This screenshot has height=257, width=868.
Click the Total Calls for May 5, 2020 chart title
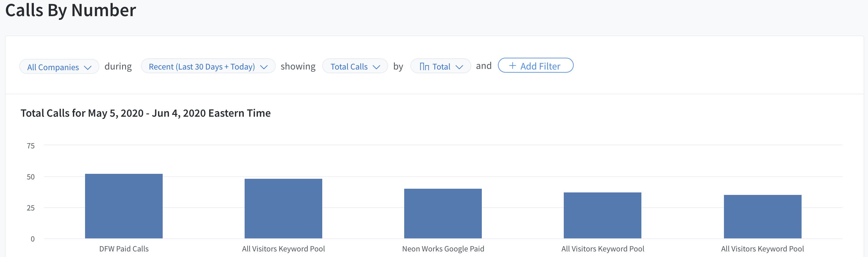coord(146,113)
